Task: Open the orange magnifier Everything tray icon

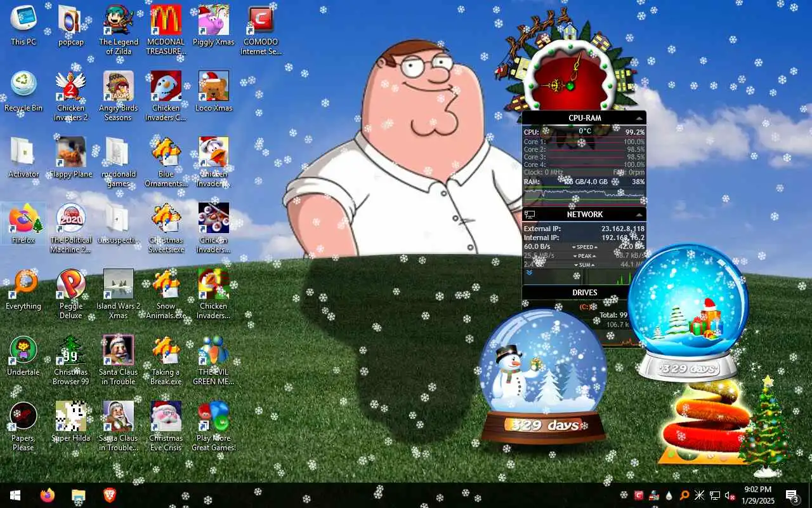Action: pos(684,495)
